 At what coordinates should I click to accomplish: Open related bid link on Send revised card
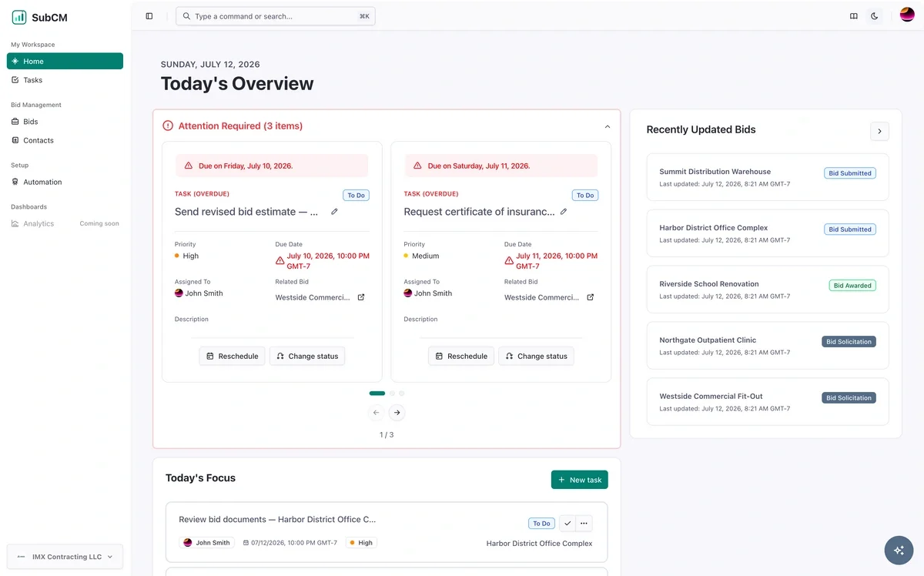(361, 297)
